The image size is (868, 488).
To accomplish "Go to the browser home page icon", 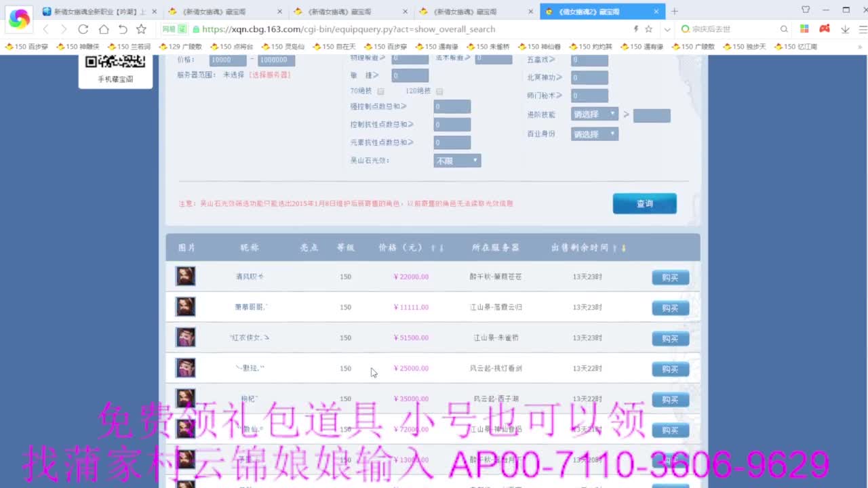I will (x=103, y=29).
